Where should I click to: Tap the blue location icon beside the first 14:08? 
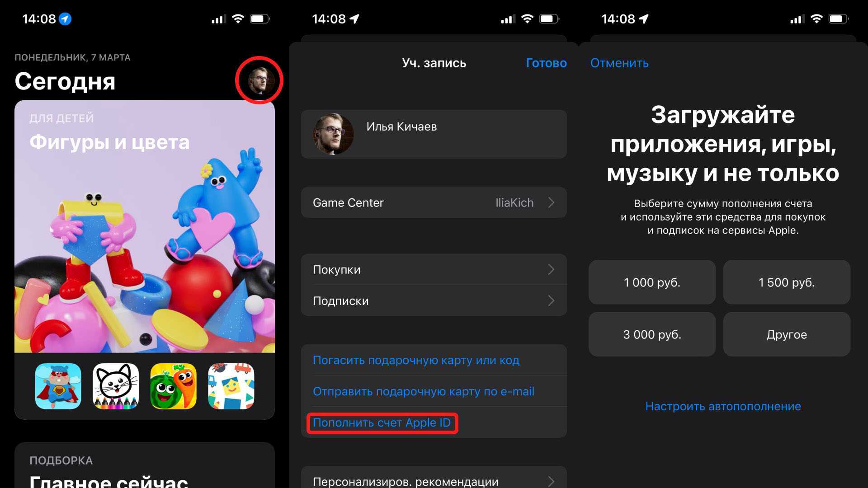pos(66,19)
